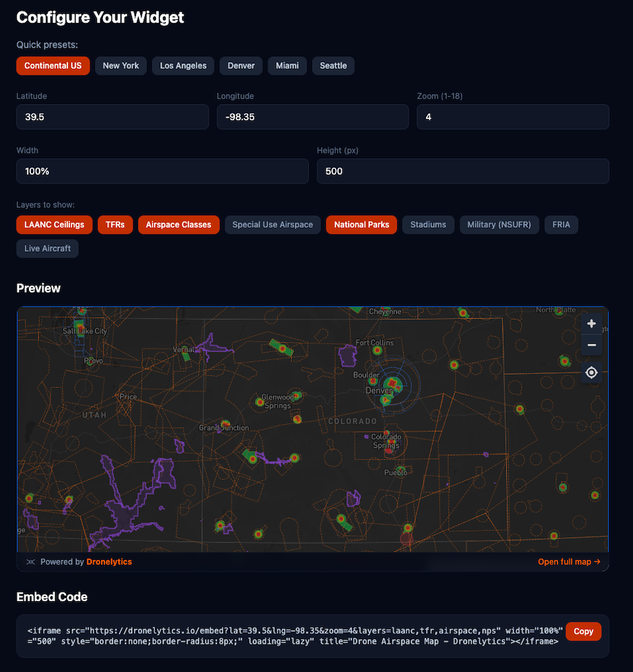Image resolution: width=633 pixels, height=672 pixels.
Task: Click the iframe embed code text
Action: 295,636
